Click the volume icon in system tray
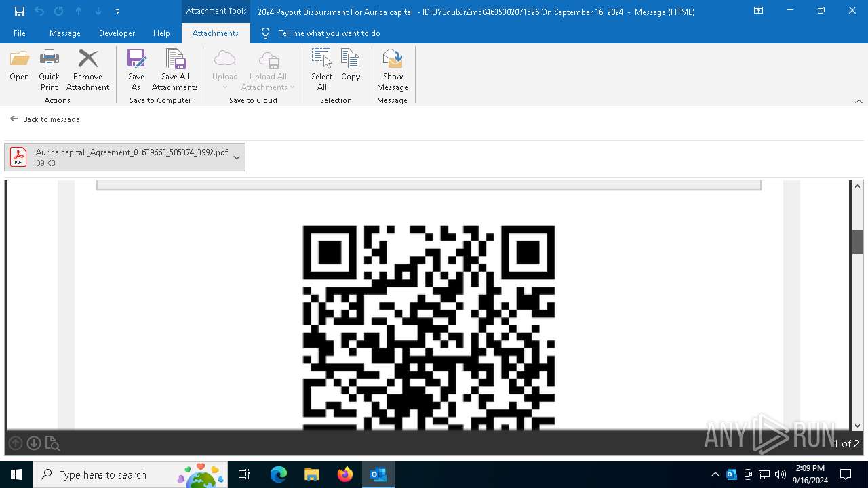This screenshot has width=868, height=488. 780,474
